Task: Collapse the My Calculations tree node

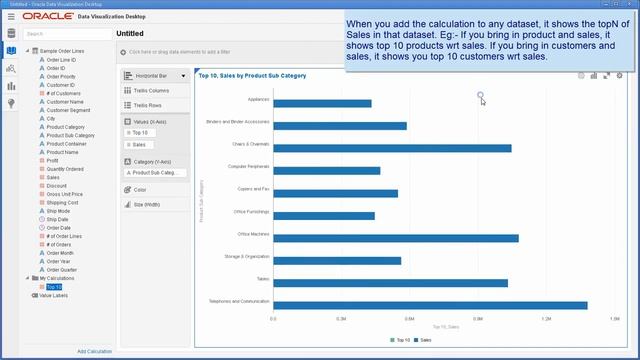Action: click(x=28, y=278)
